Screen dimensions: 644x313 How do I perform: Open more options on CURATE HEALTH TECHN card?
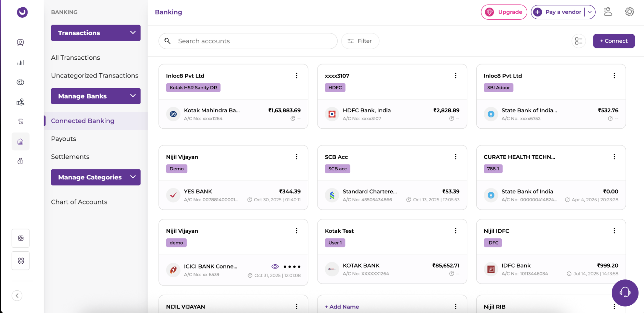614,157
